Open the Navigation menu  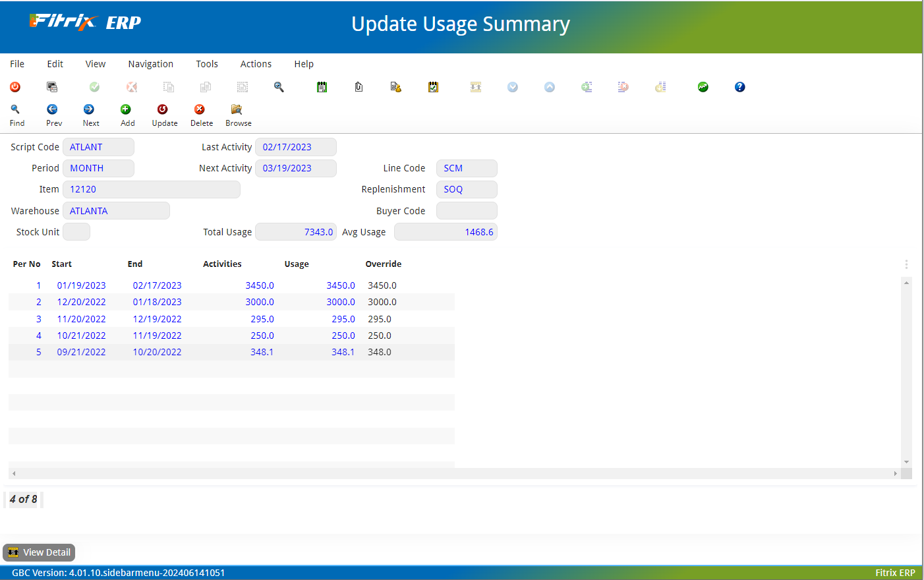(150, 64)
